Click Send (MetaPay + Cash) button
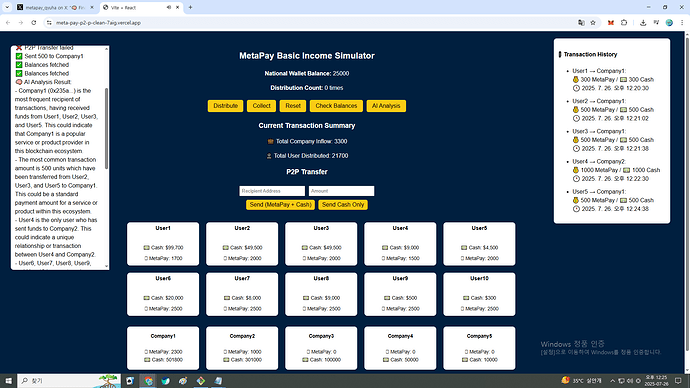690x388 pixels. 280,205
